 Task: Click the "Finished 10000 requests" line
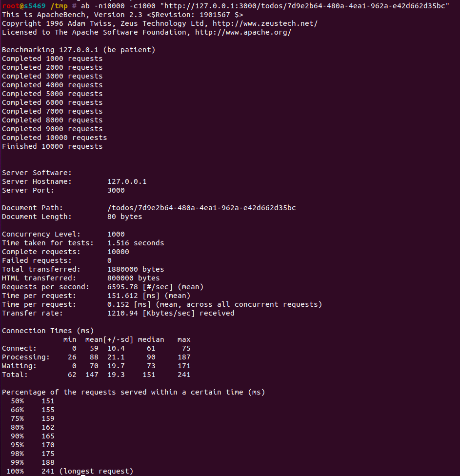click(52, 146)
